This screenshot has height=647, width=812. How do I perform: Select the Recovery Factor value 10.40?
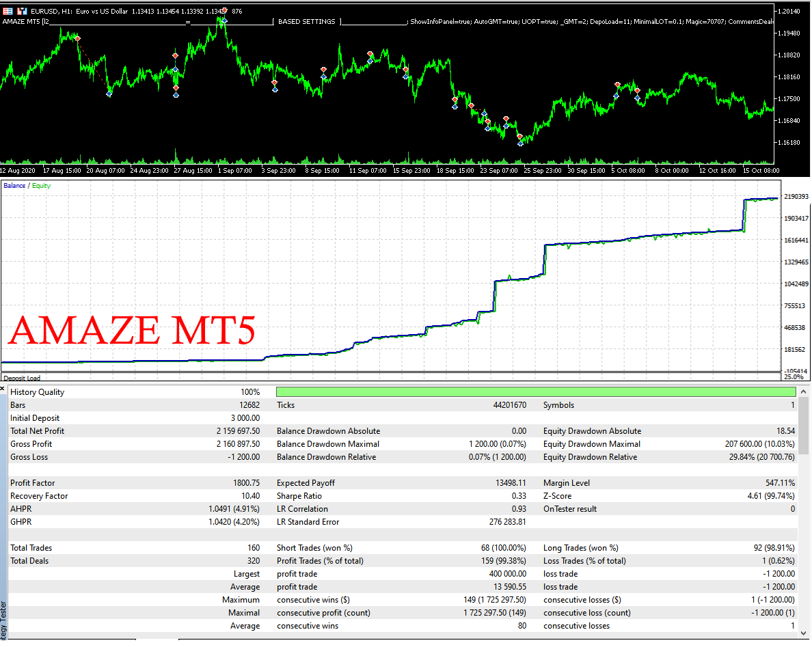coord(251,496)
